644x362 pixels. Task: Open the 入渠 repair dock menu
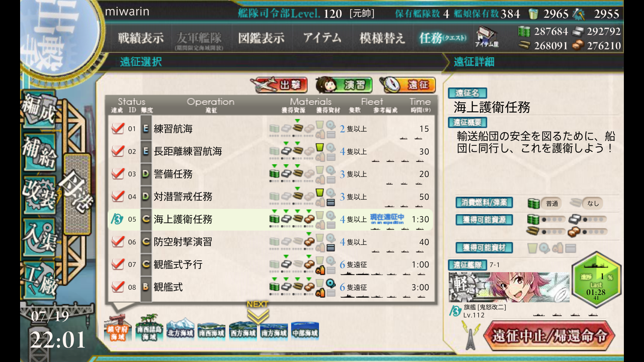point(39,237)
